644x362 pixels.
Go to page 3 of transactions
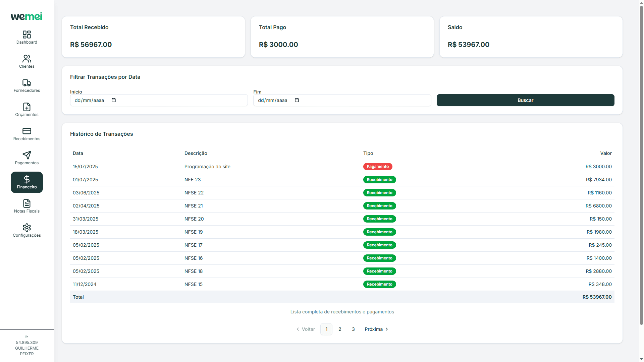point(353,329)
